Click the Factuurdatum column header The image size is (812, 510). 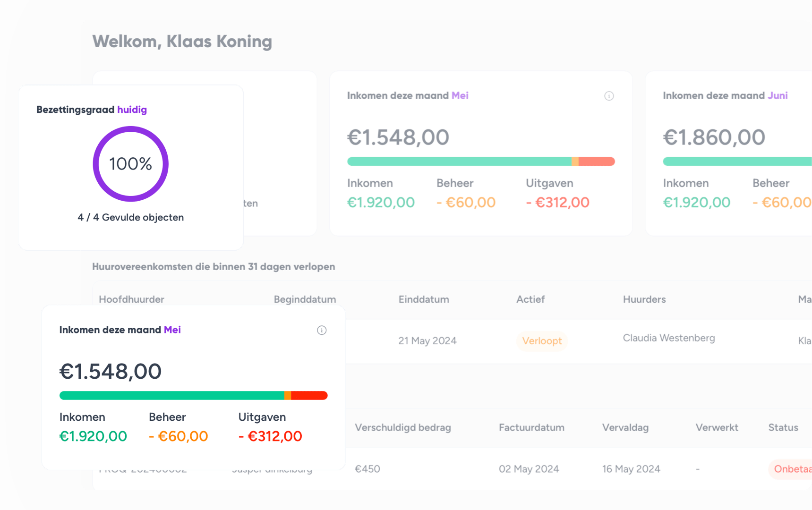(531, 427)
